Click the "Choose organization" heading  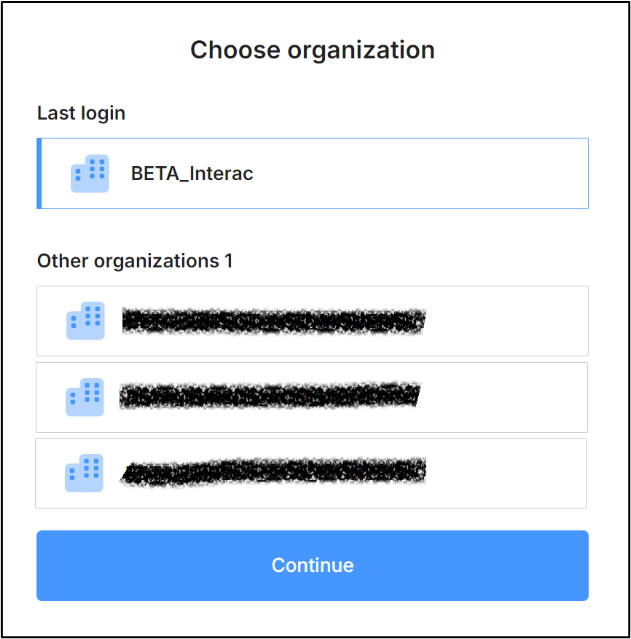point(313,51)
